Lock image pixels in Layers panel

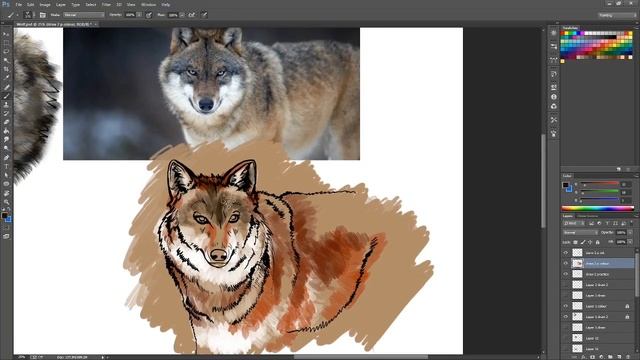(x=583, y=242)
